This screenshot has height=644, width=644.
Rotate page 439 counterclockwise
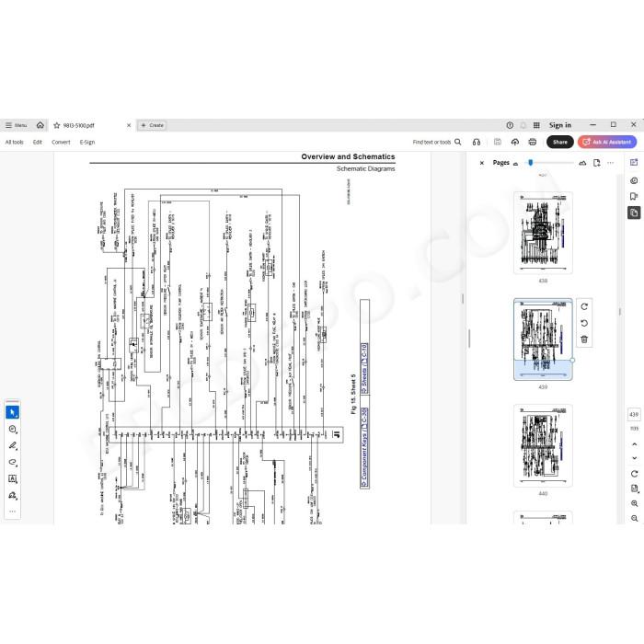[x=584, y=323]
